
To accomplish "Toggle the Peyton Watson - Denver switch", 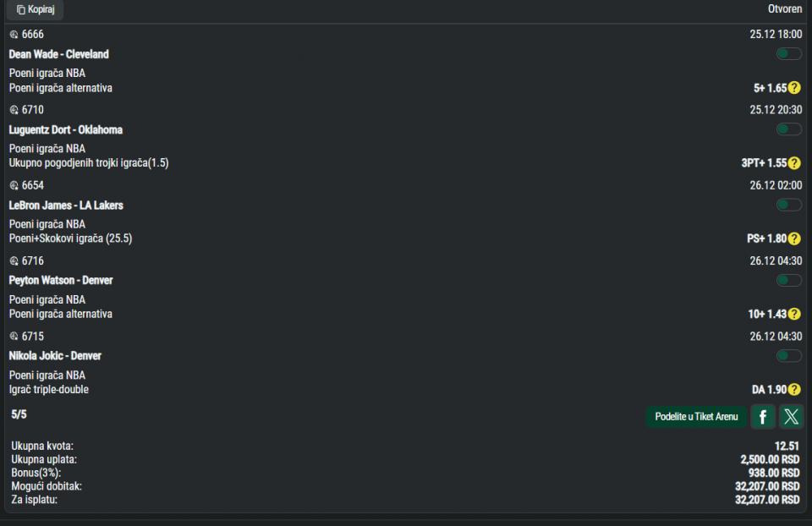I will (x=789, y=280).
